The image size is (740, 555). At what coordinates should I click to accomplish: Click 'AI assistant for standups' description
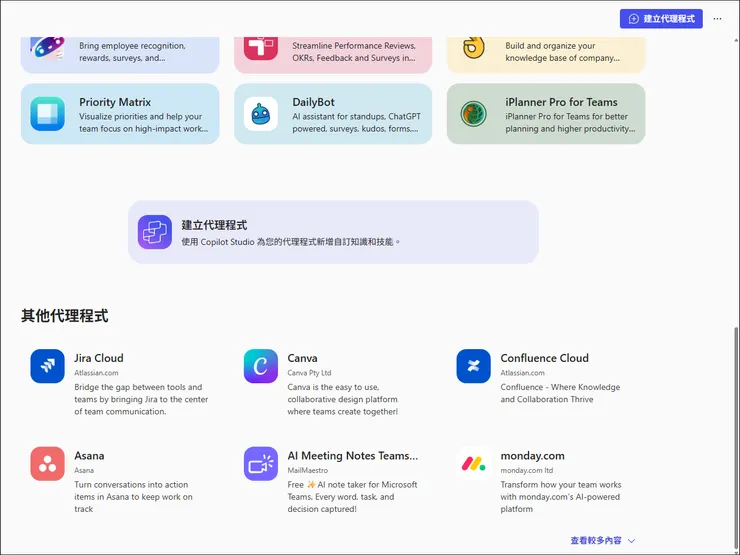(356, 123)
